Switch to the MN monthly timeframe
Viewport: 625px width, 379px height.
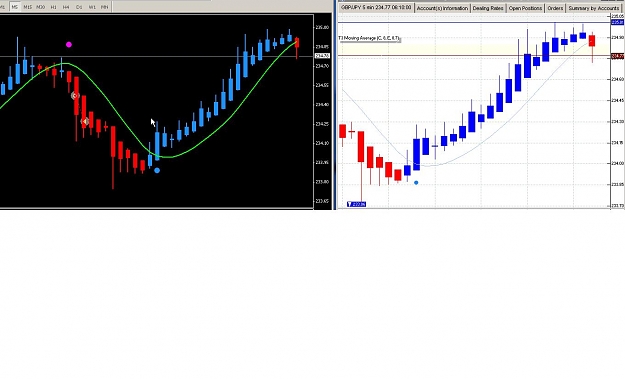(x=104, y=7)
